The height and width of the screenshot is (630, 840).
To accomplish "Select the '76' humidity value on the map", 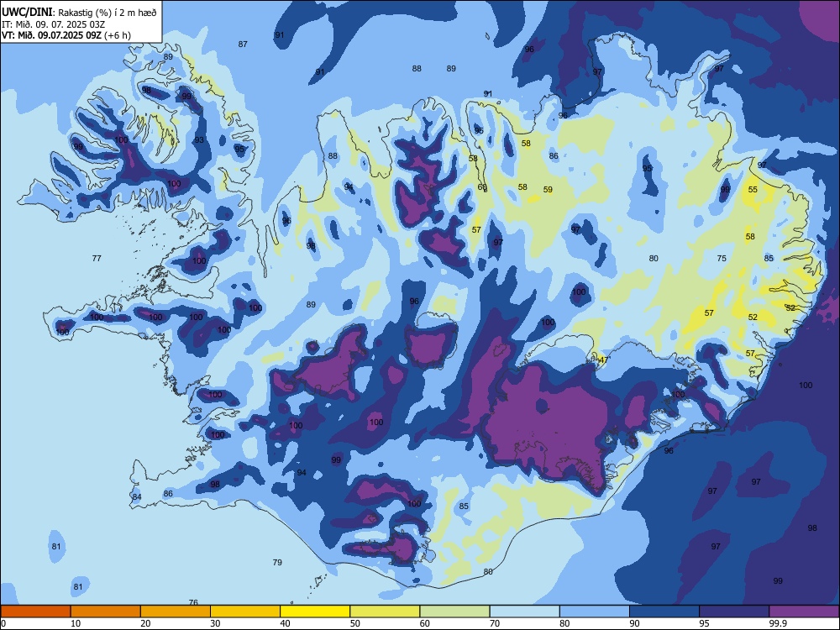I will [193, 602].
